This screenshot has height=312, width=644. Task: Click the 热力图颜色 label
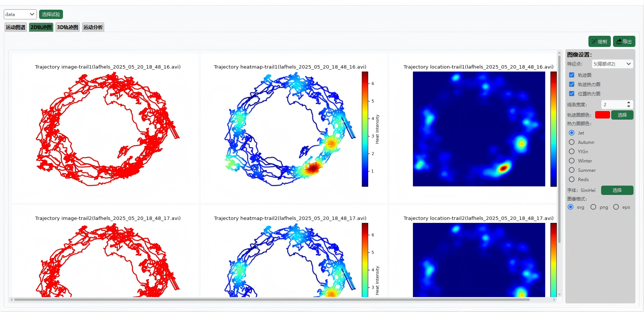tap(579, 123)
